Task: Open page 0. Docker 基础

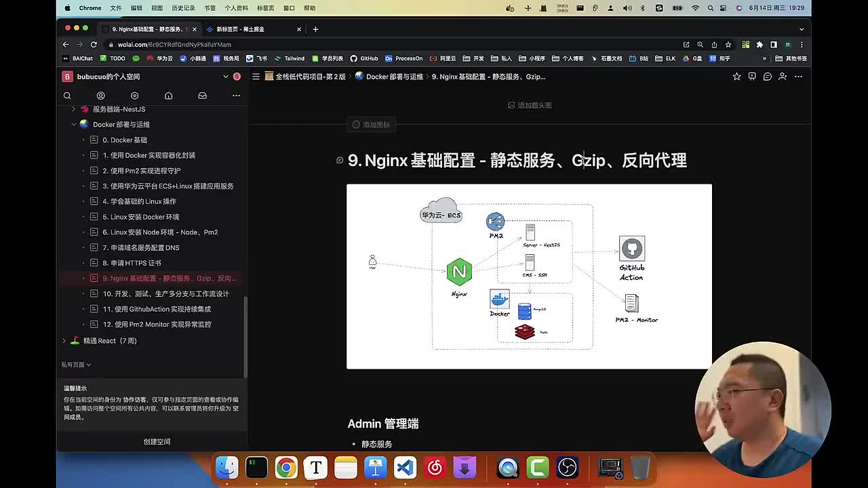Action: pos(125,140)
